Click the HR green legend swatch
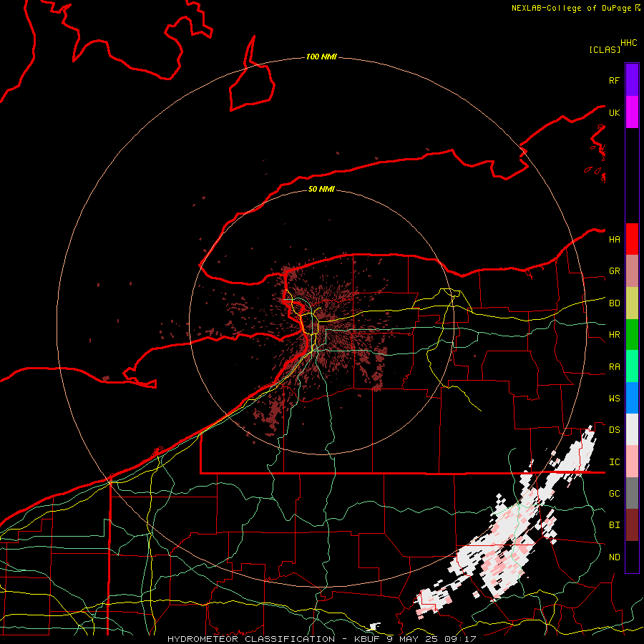The image size is (644, 644). [632, 335]
